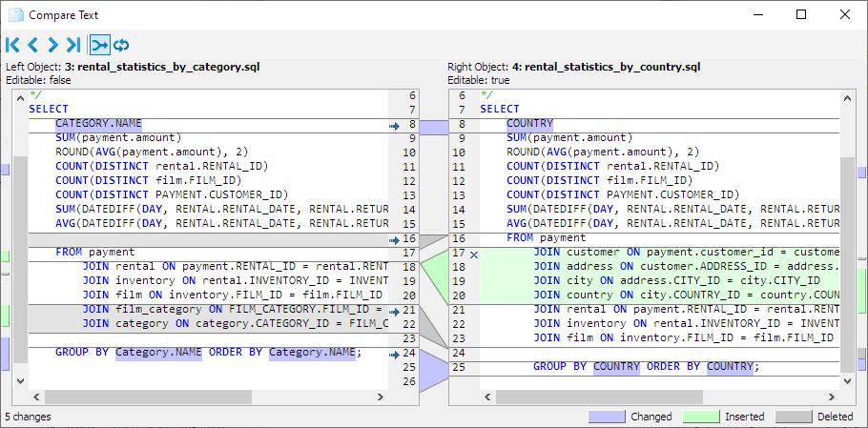Jump to the first difference
868x428 pixels.
point(12,45)
